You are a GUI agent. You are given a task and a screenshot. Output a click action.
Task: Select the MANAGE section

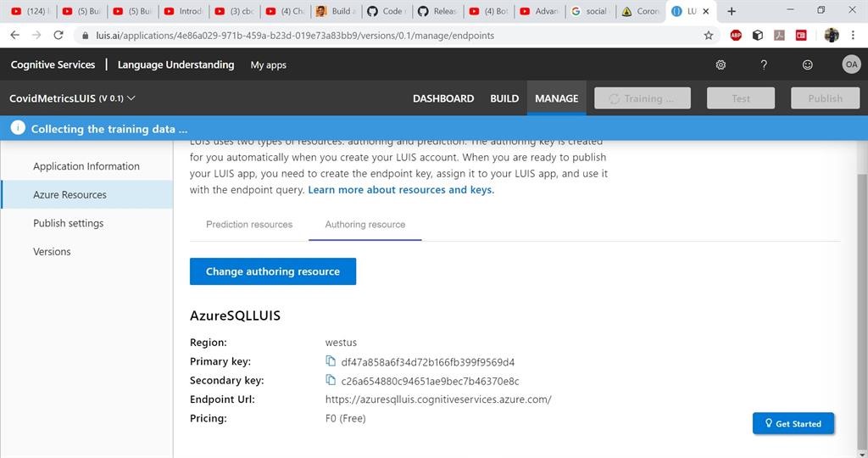pyautogui.click(x=556, y=98)
